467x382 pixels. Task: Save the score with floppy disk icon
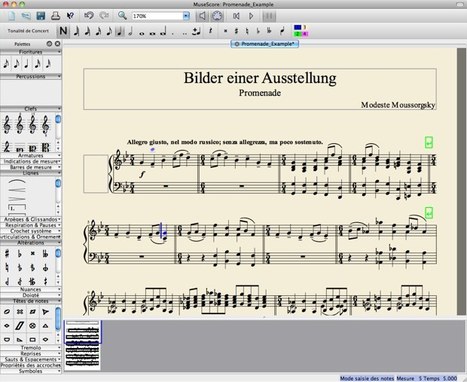click(41, 16)
